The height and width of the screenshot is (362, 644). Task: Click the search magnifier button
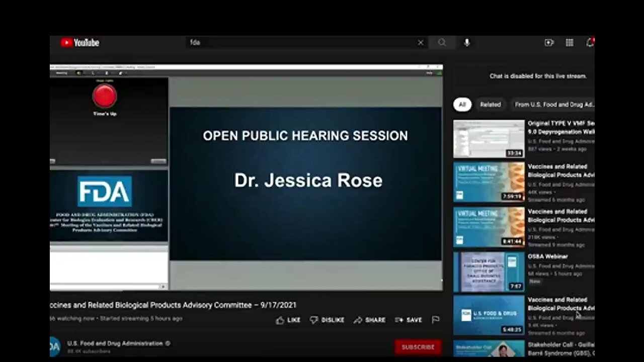click(x=442, y=43)
